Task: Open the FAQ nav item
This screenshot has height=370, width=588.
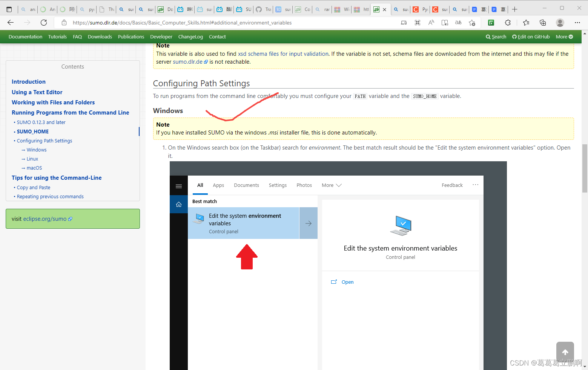Action: [77, 37]
